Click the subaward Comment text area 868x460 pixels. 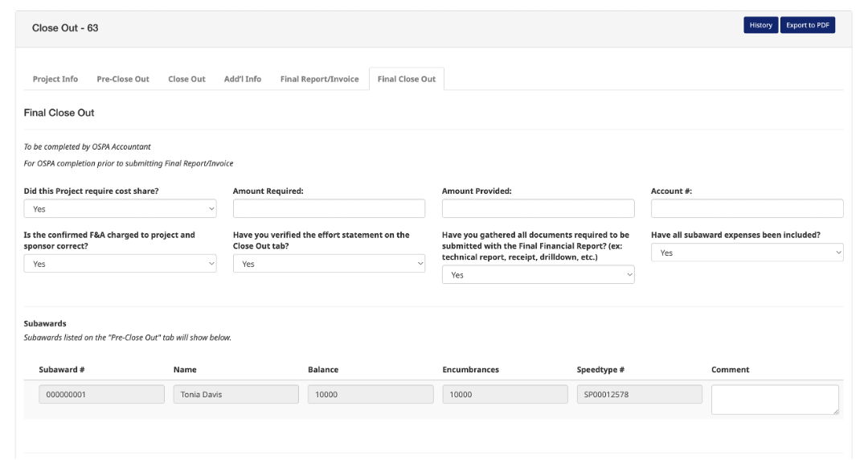[x=774, y=399]
